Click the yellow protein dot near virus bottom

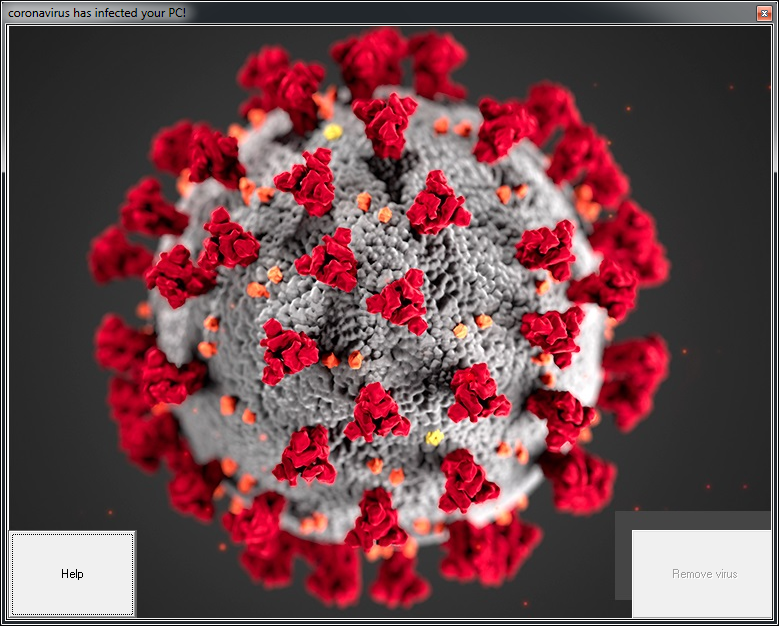click(x=434, y=438)
